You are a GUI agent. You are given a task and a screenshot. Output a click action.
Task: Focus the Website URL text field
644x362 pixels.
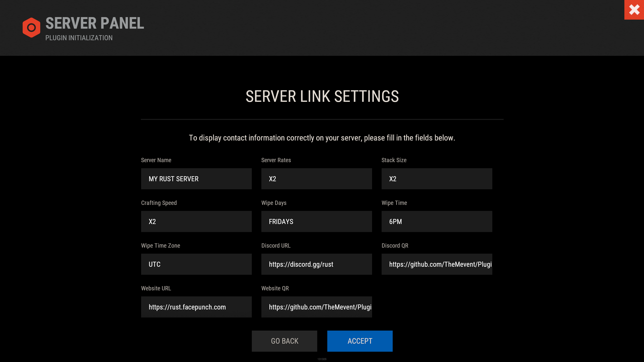point(196,307)
